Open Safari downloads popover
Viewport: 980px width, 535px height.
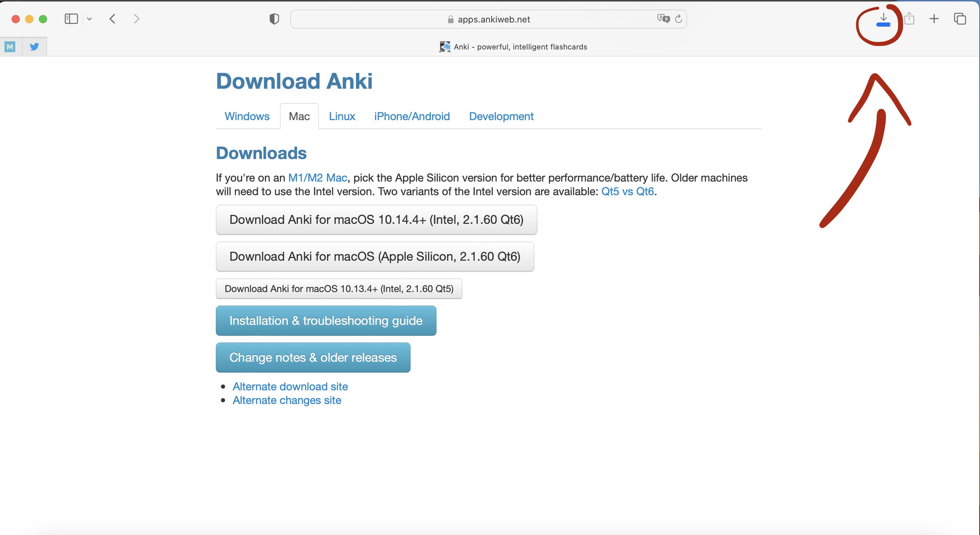[x=883, y=19]
